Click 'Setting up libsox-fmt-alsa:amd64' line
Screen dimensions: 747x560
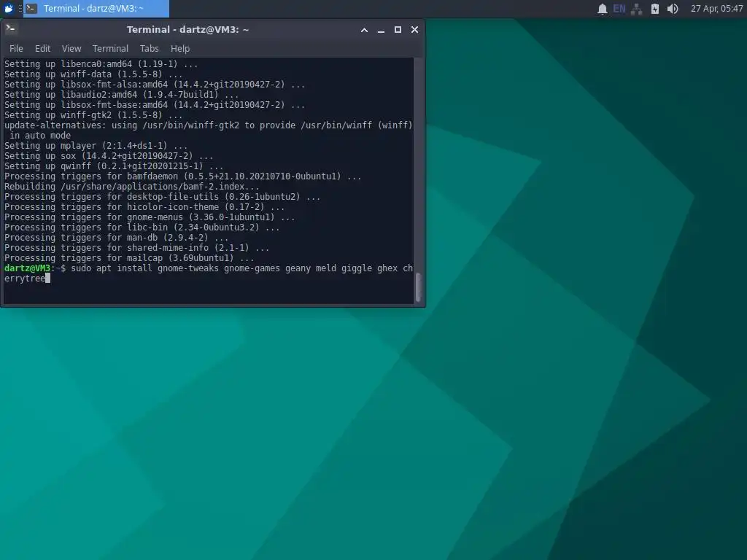155,85
